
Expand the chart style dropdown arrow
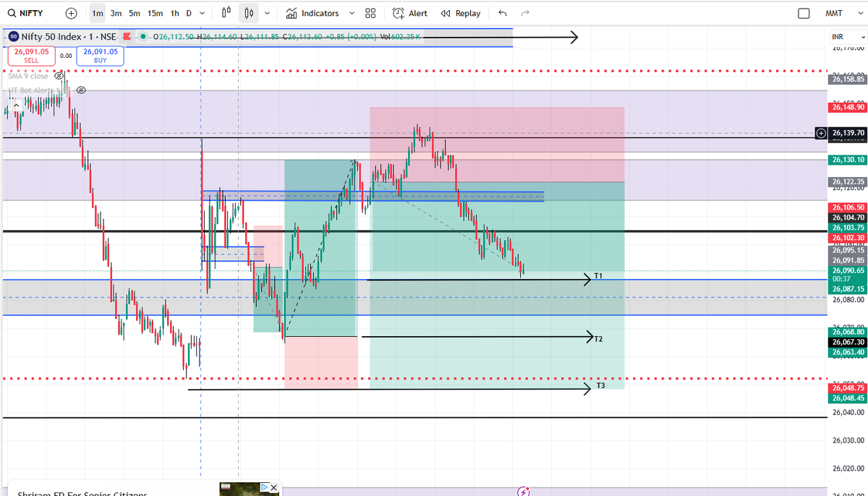click(267, 13)
